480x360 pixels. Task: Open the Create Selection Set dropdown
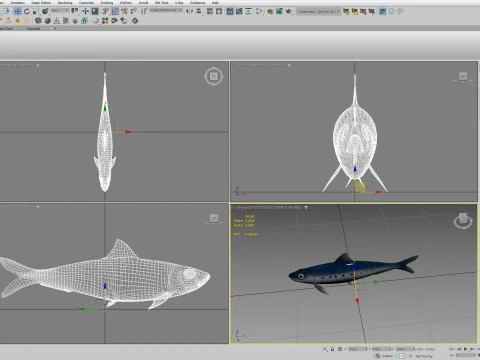coord(166,10)
